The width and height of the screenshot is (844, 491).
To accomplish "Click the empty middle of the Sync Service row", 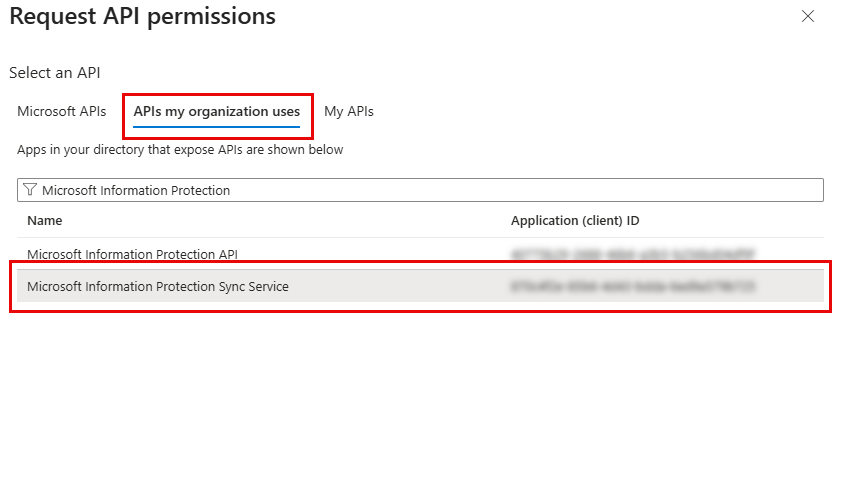I will click(400, 286).
